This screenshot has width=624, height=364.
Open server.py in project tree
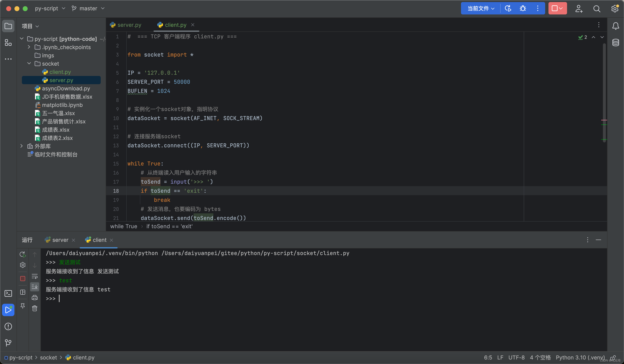[x=61, y=80]
